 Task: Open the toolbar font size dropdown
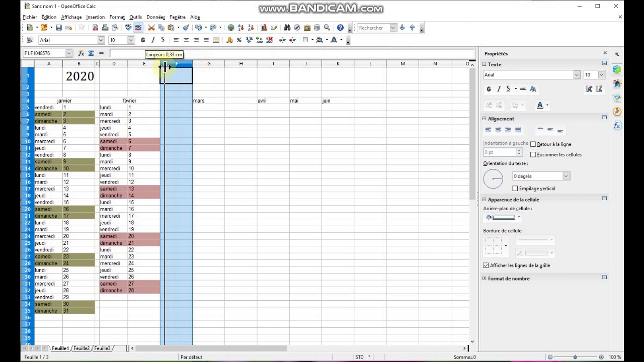click(130, 40)
